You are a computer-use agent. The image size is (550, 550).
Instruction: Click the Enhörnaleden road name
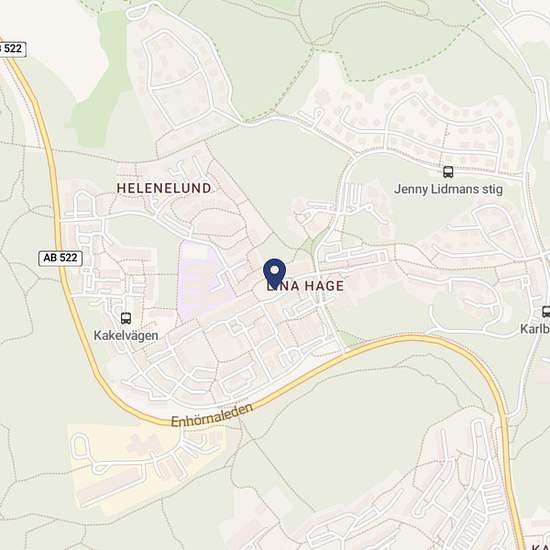pos(212,416)
